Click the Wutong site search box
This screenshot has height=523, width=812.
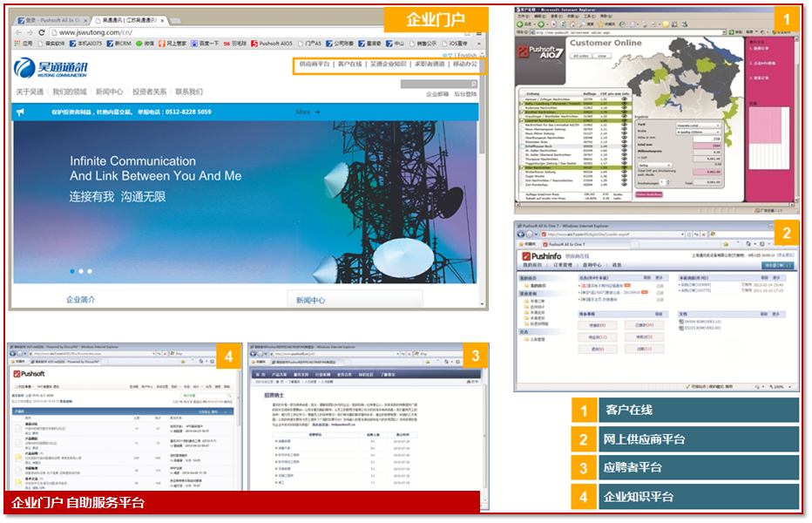click(x=439, y=84)
